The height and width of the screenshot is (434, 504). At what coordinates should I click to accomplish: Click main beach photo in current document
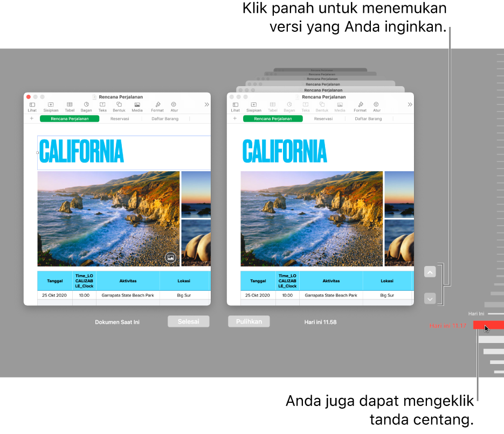[x=108, y=219]
